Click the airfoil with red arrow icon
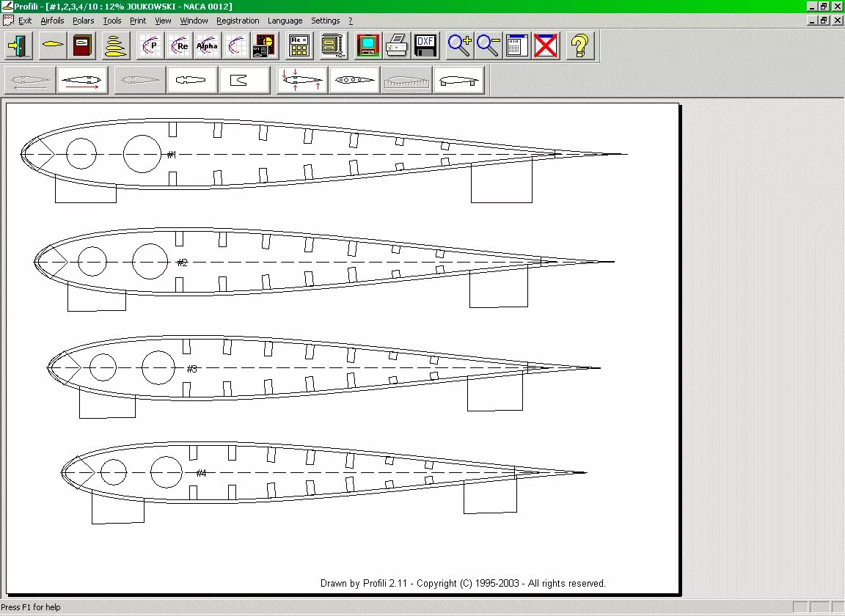Viewport: 845px width, 616px height. [82, 81]
